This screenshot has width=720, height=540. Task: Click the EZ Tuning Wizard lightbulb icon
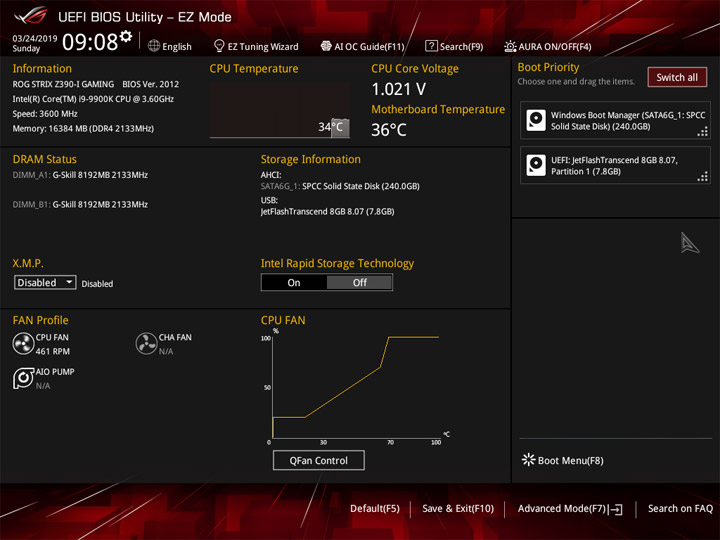219,46
